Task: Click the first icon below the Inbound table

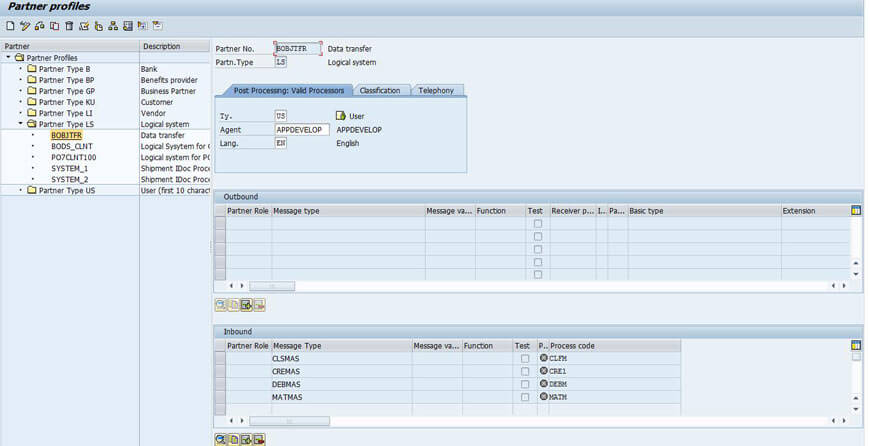Action: click(x=220, y=439)
